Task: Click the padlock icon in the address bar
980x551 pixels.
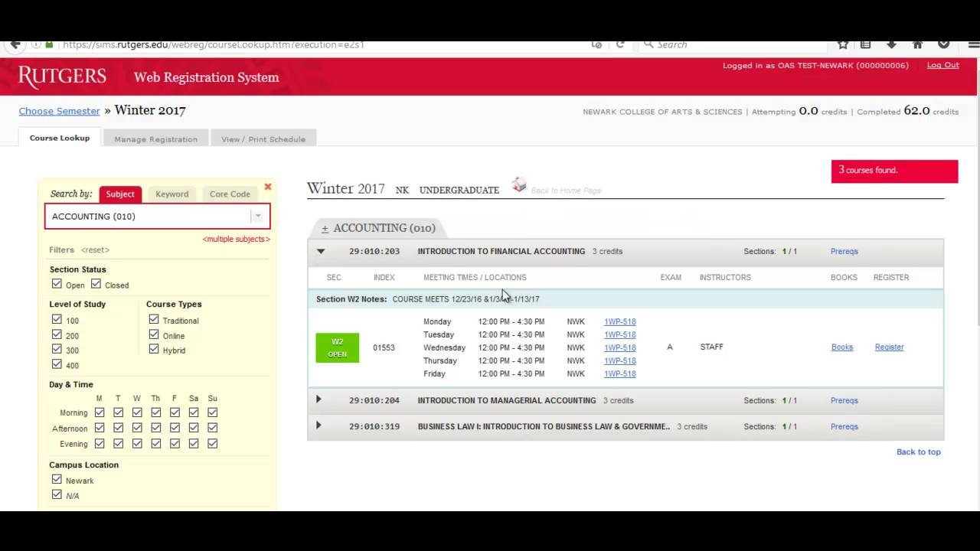Action: (x=48, y=44)
